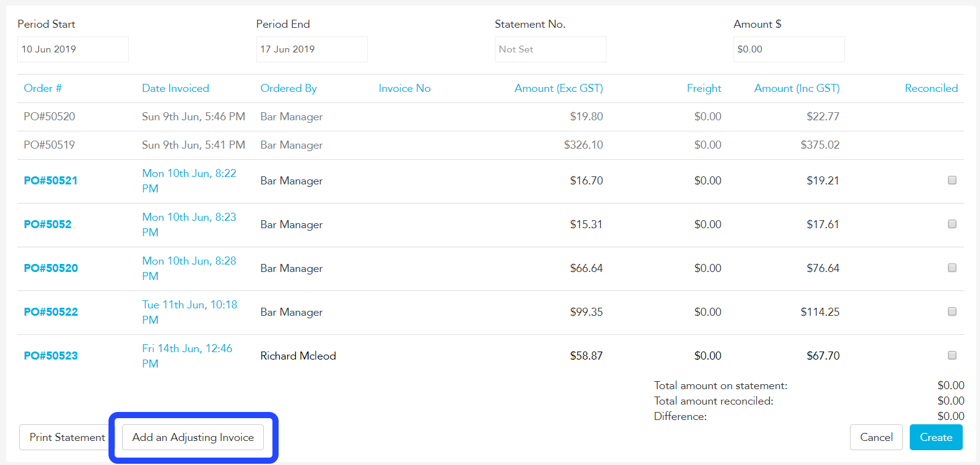Click the $66.64 amount cell

pos(586,268)
